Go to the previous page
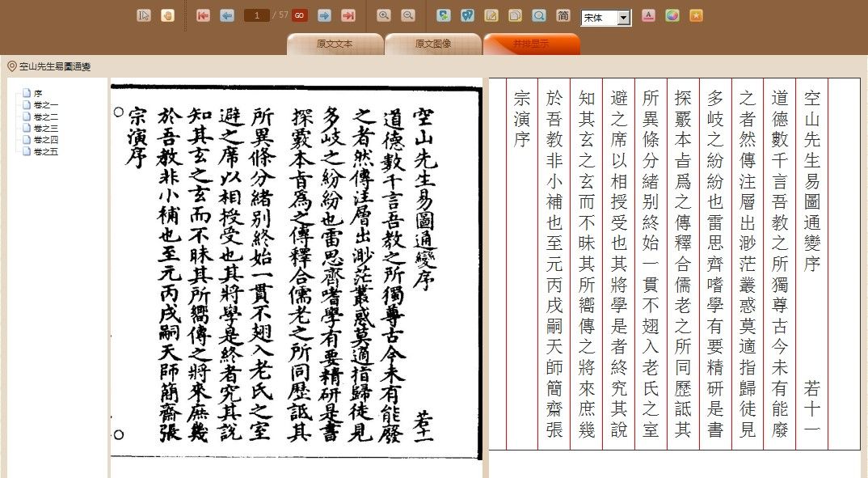The width and height of the screenshot is (868, 478). (x=227, y=15)
